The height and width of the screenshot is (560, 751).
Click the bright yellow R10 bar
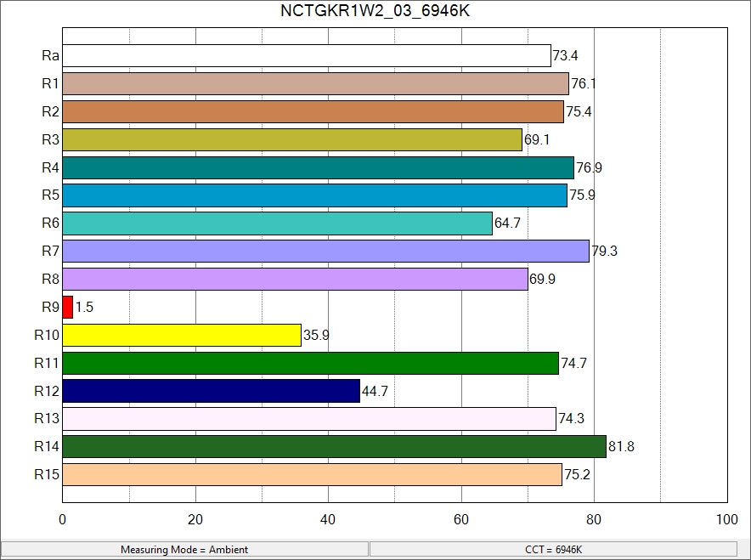pyautogui.click(x=182, y=335)
